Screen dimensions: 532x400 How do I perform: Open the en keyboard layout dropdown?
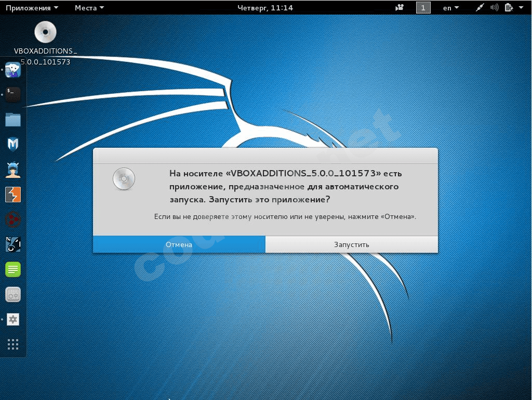tap(451, 8)
